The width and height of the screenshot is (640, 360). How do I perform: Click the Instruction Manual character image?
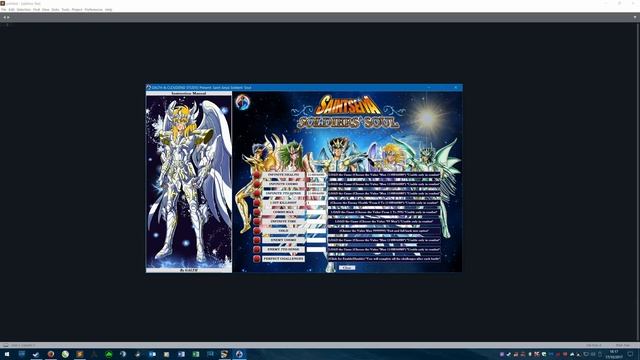(189, 182)
